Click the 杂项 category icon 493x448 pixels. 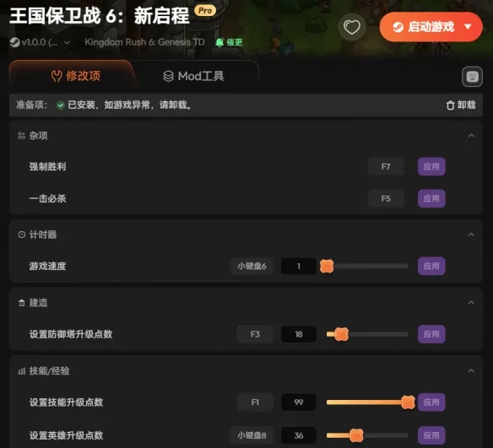click(x=21, y=136)
